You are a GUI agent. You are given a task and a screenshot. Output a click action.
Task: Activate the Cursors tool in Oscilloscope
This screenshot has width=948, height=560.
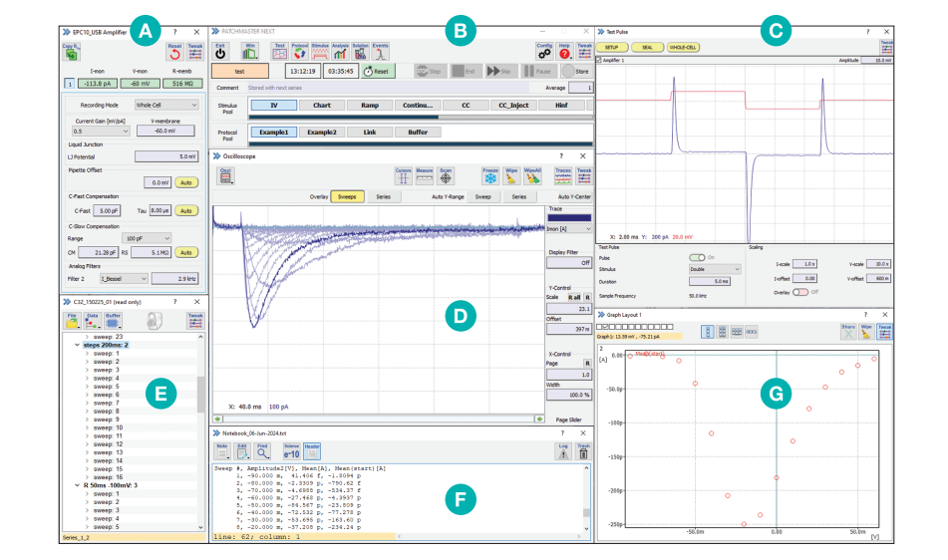point(404,175)
